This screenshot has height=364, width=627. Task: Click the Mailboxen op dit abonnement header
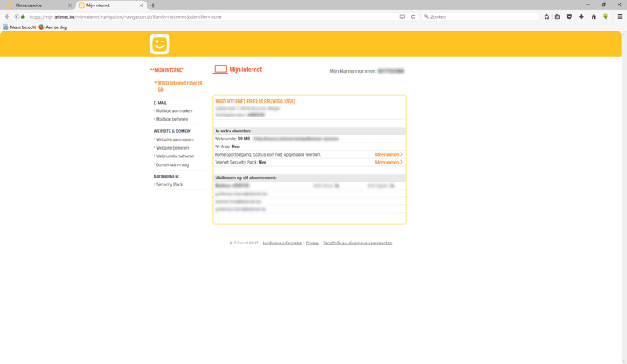tap(310, 178)
